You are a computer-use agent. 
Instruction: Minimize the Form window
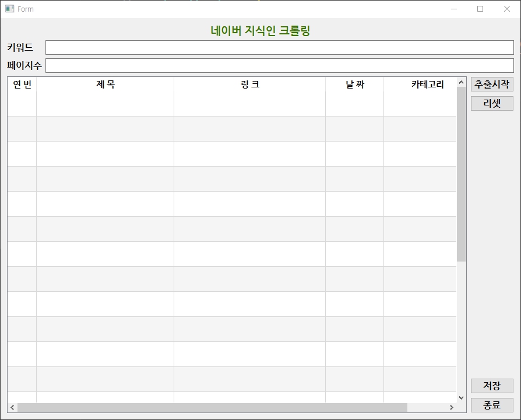[x=454, y=9]
